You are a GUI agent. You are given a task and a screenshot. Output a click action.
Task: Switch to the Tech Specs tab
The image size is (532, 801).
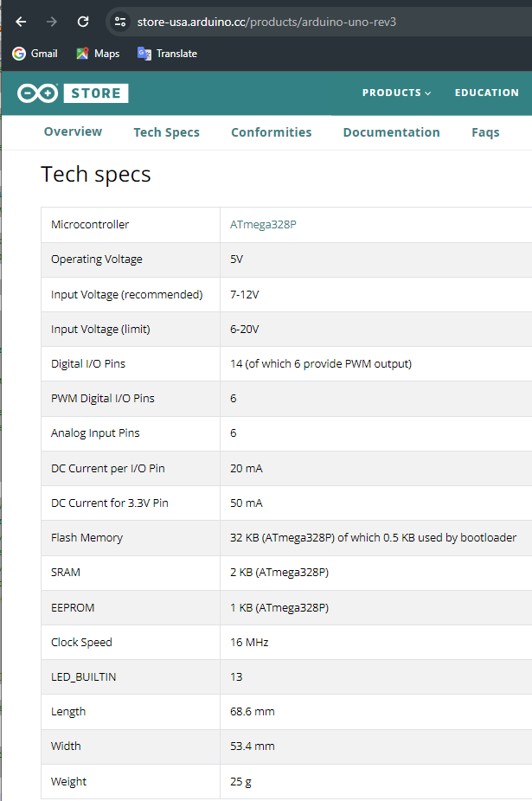167,132
